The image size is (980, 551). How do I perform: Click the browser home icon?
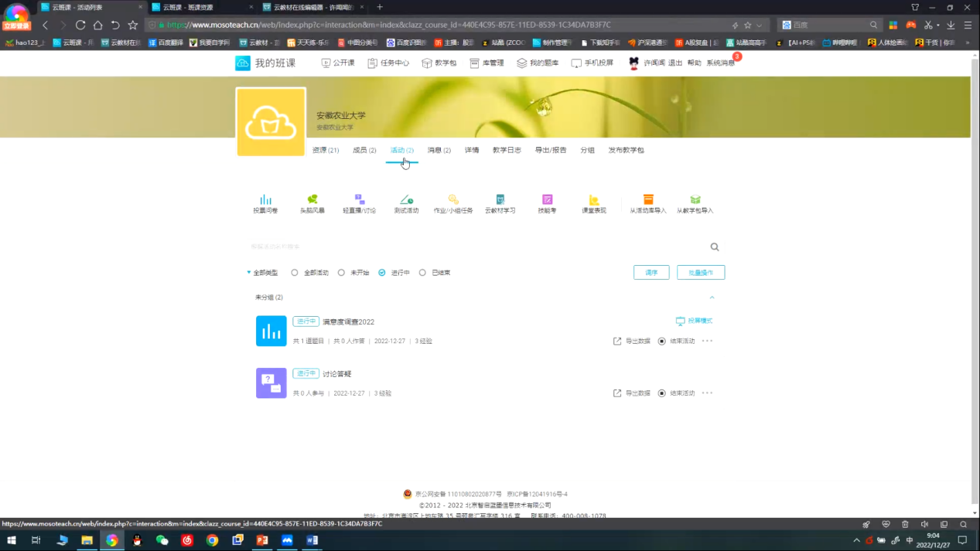click(x=97, y=25)
